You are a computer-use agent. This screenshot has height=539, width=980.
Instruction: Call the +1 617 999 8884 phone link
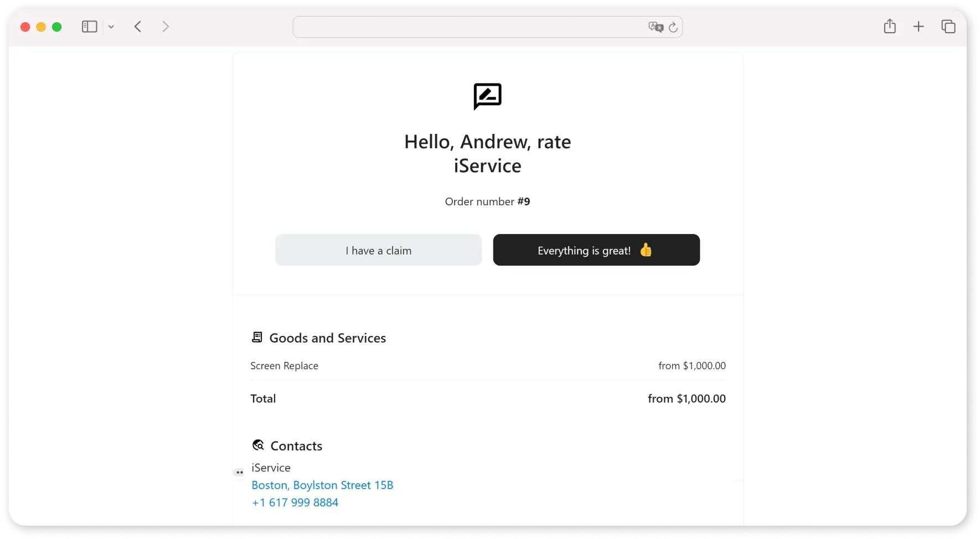click(295, 502)
